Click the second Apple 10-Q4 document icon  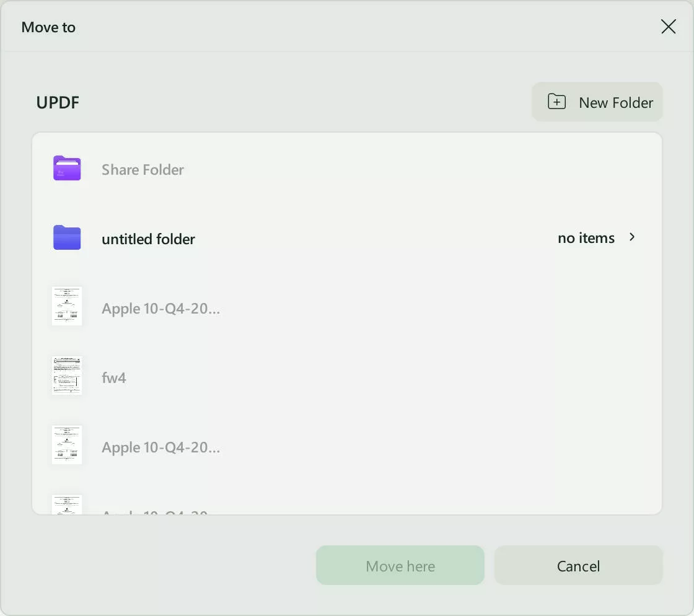pyautogui.click(x=66, y=444)
